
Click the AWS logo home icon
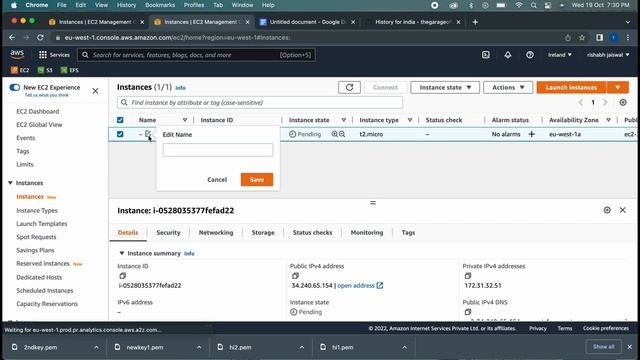tap(17, 54)
